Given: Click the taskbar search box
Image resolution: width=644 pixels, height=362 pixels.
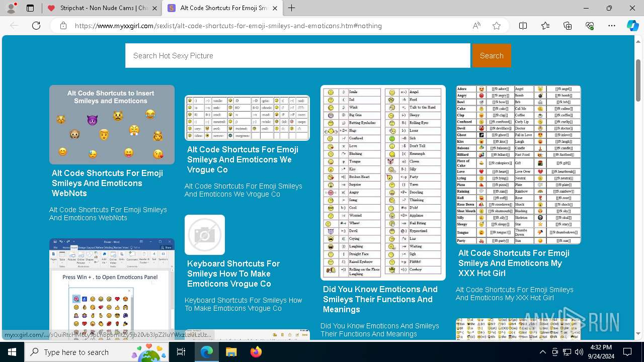Looking at the screenshot, I should tap(97, 352).
